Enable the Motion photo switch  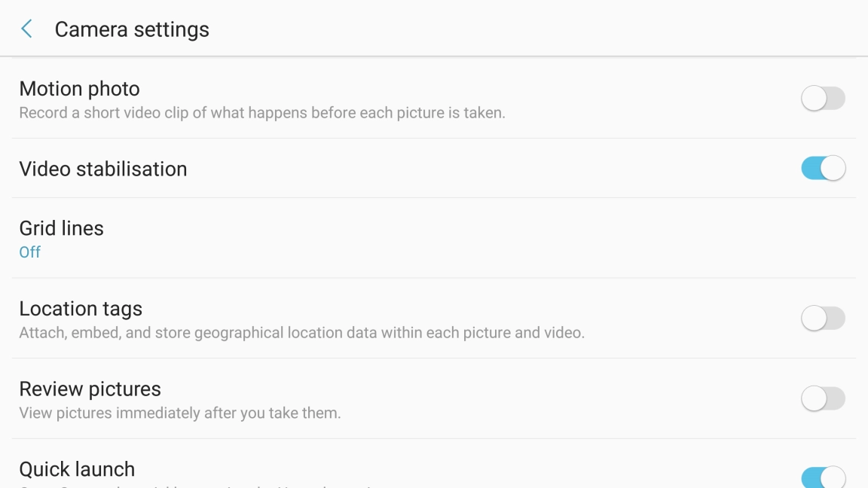[x=823, y=98]
